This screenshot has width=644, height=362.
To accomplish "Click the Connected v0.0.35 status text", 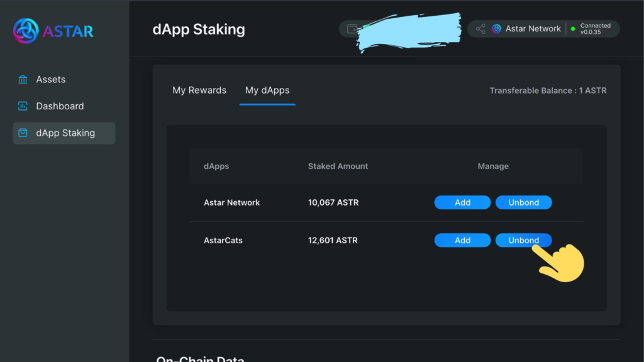I will (x=595, y=29).
